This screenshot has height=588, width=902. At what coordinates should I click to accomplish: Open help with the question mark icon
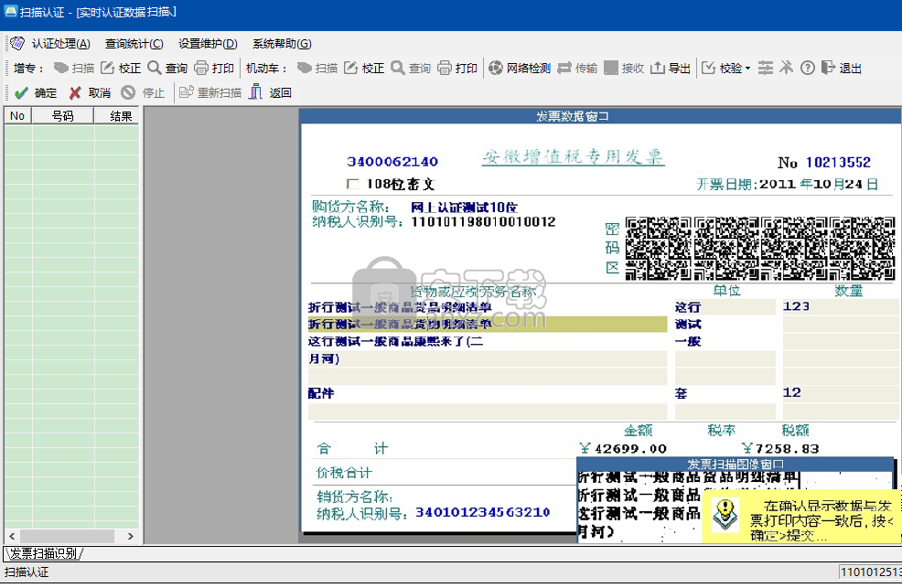point(808,68)
